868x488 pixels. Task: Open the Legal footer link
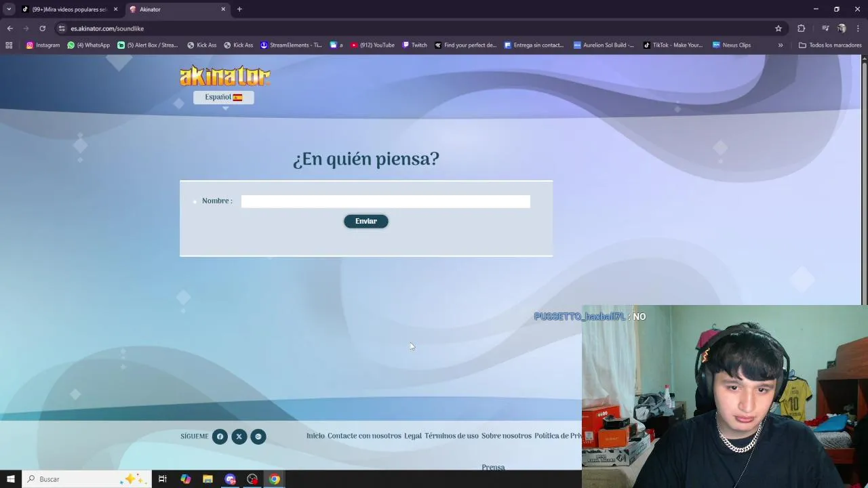click(x=413, y=436)
